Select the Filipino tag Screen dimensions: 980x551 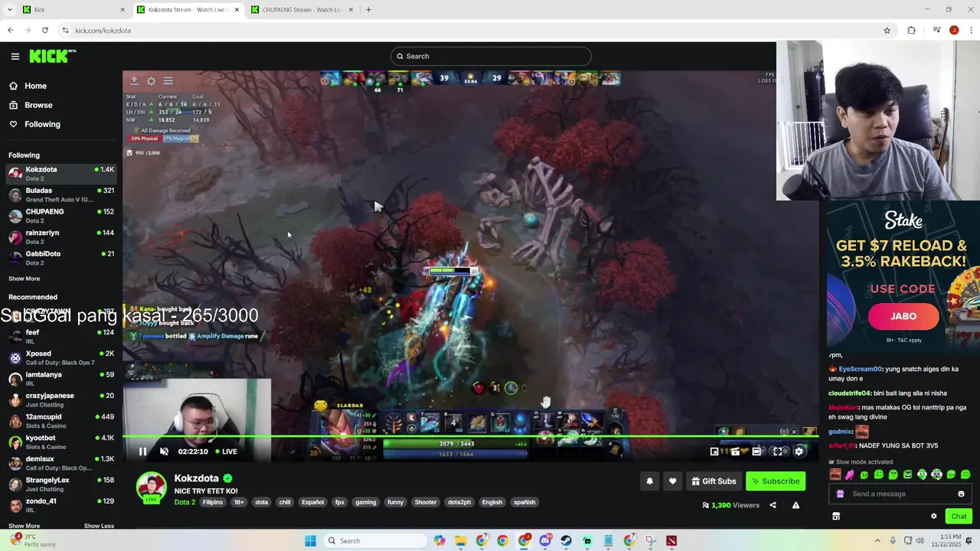pyautogui.click(x=213, y=502)
